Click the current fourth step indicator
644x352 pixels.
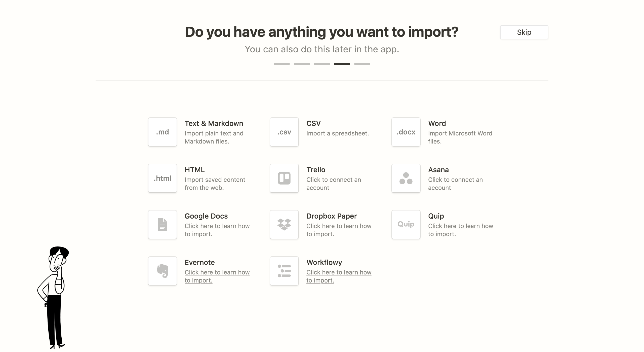pyautogui.click(x=342, y=64)
